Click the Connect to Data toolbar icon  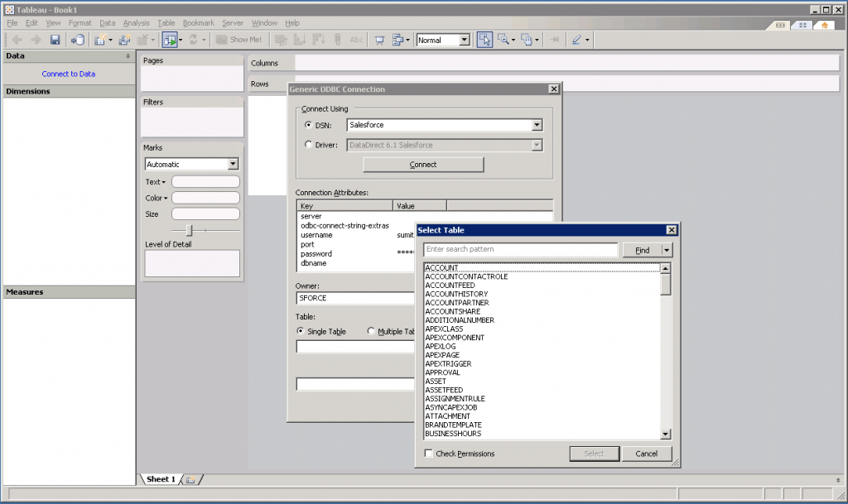click(x=77, y=40)
